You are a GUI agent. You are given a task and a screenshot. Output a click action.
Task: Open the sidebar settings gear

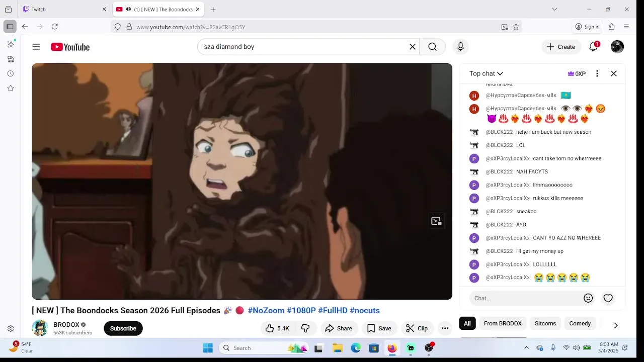(x=11, y=329)
